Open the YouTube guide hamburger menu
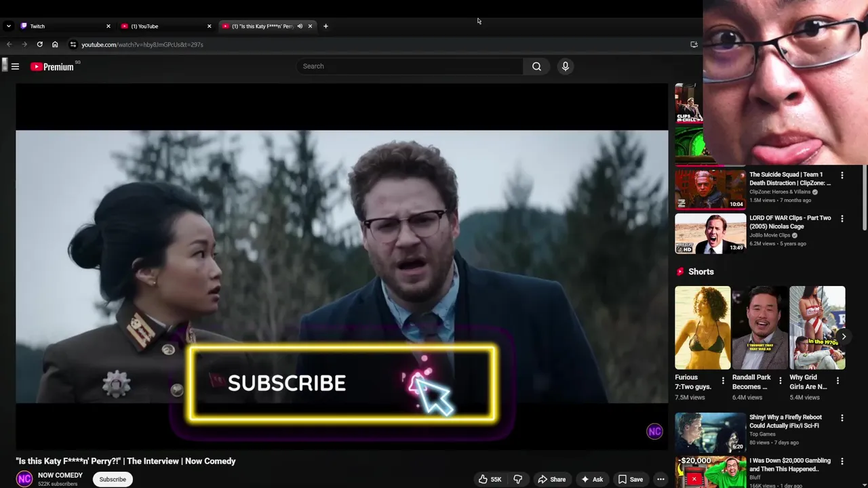Screen dimensions: 868x488 click(x=15, y=66)
